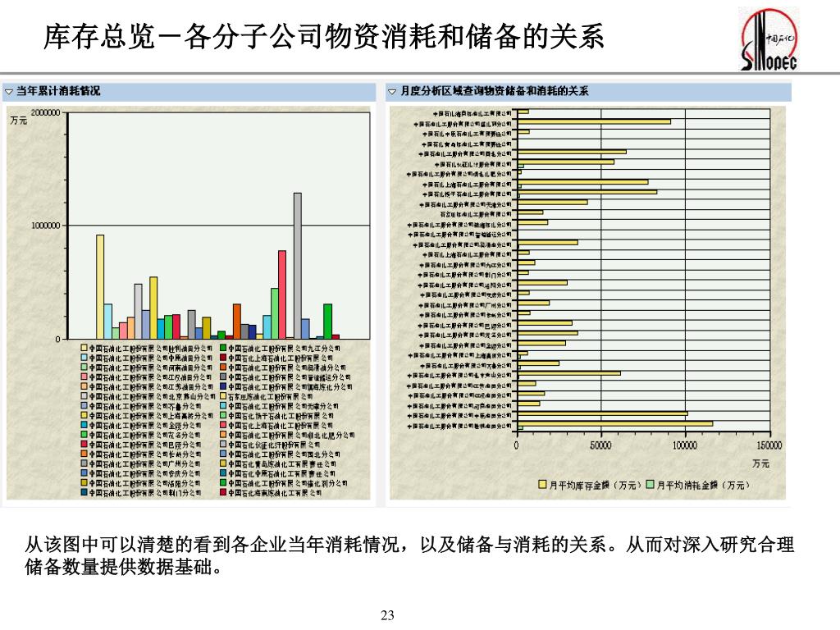Select the 巴陵分公司 red legend swatch
Screen dimensions: 840x630
click(x=84, y=445)
